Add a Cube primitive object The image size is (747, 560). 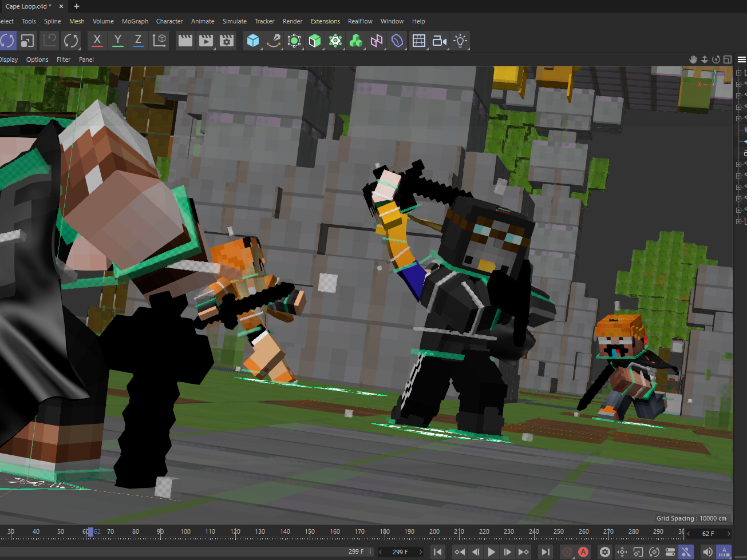click(253, 41)
